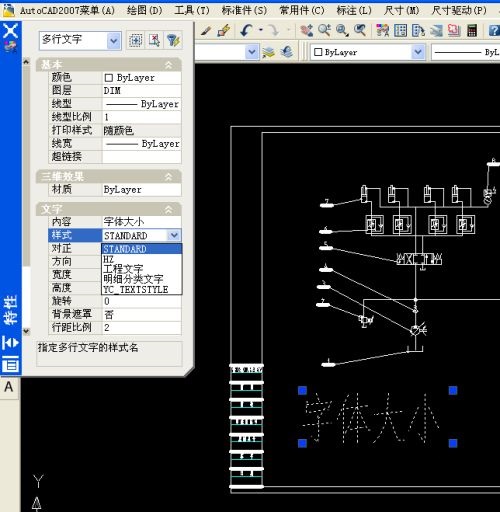The height and width of the screenshot is (512, 500).
Task: Click the 旋转 value field
Action: click(x=142, y=301)
